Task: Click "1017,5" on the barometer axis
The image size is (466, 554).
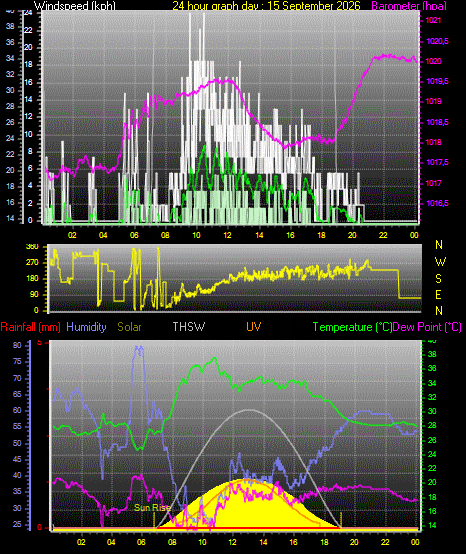Action: coord(437,163)
